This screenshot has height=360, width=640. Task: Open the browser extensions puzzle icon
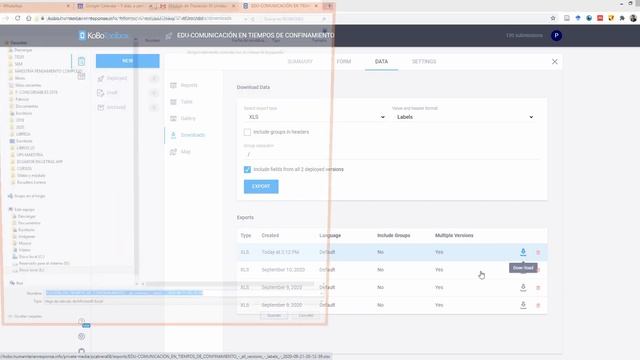622,18
